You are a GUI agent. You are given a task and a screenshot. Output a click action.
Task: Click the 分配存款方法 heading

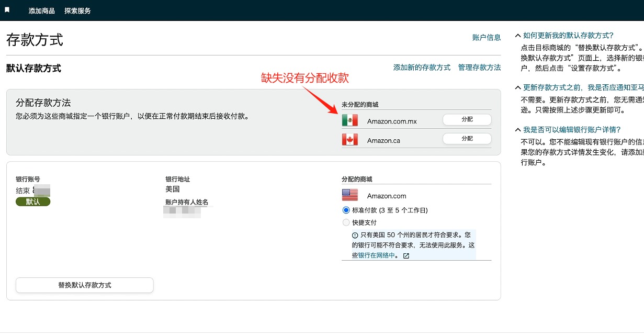[x=43, y=103]
